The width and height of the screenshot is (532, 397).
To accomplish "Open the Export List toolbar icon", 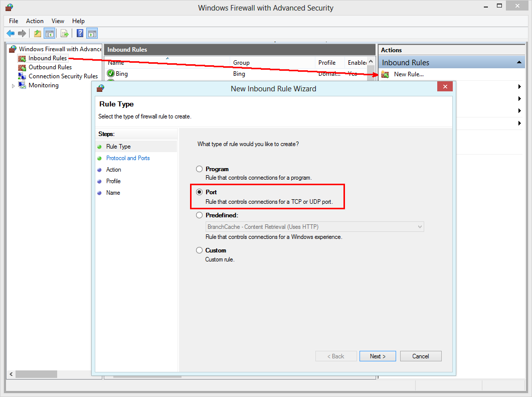I will (65, 33).
